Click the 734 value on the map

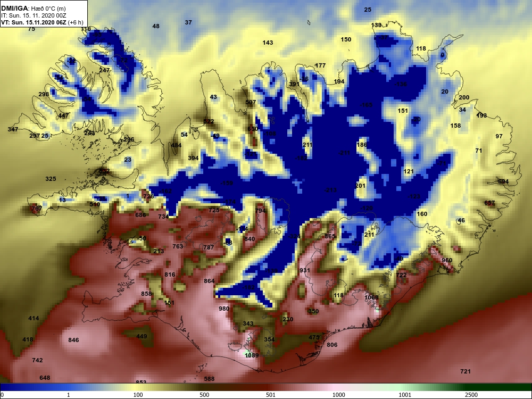(163, 216)
